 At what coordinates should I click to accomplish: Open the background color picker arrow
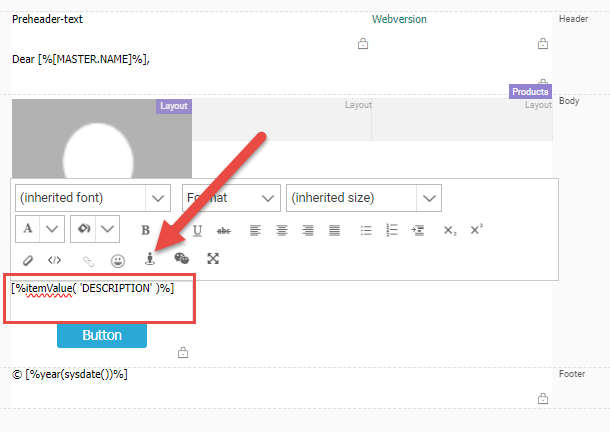pos(108,229)
